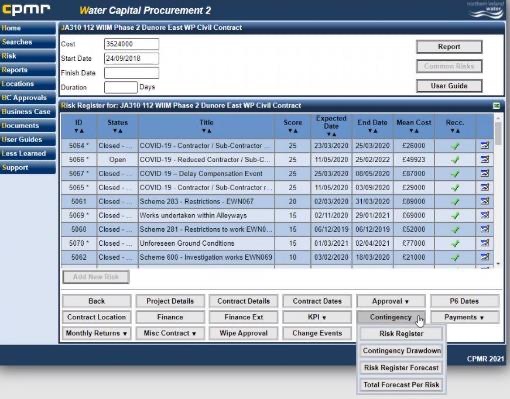Screen dimensions: 510x399
Task: Click green Recc. tick for risk 5070
Action: 455,244
